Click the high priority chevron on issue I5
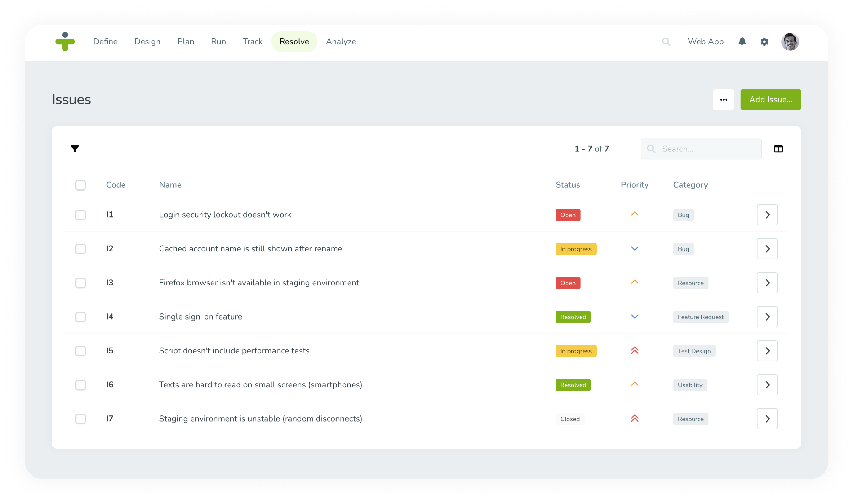The image size is (853, 504). [635, 350]
